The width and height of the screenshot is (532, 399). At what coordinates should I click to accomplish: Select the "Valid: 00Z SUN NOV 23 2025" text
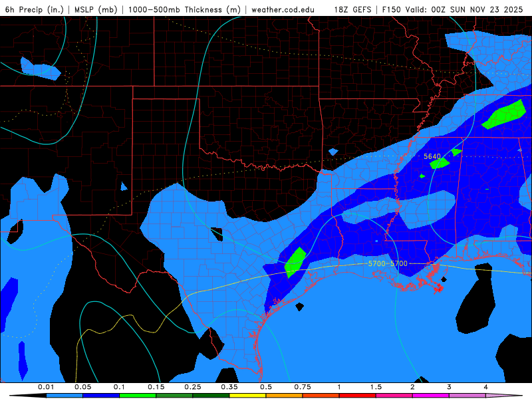[464, 9]
